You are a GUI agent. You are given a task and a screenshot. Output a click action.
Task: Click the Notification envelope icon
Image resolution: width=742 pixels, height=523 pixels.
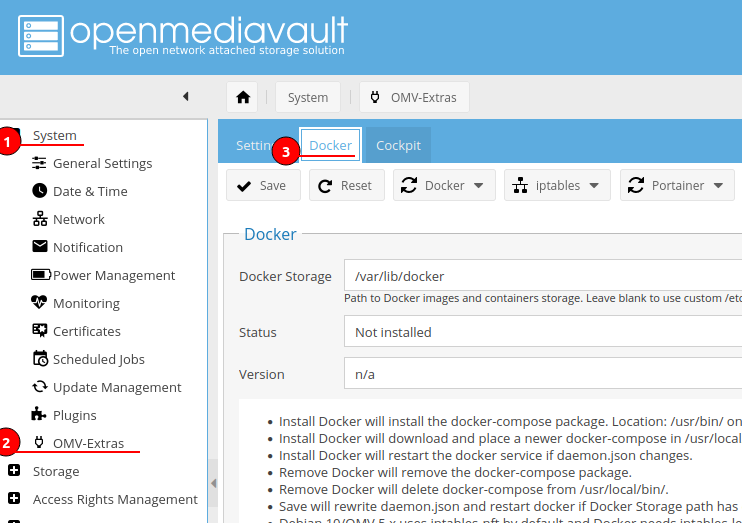point(39,246)
